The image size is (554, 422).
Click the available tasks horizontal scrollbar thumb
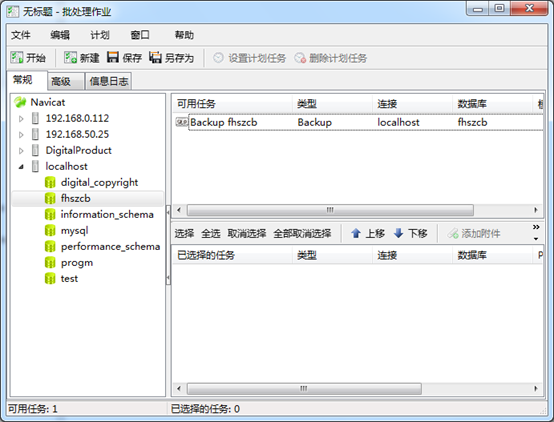(x=330, y=210)
